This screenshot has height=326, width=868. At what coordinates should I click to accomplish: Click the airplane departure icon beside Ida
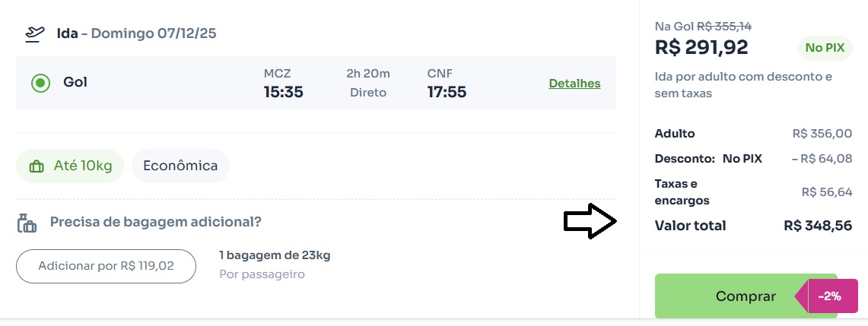[x=34, y=33]
